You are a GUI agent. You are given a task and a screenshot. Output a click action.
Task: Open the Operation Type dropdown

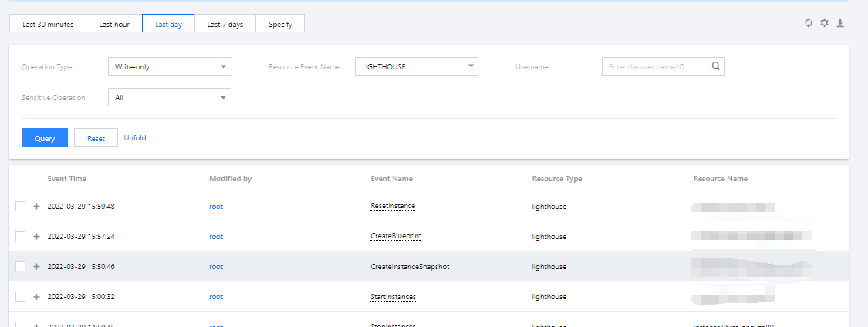170,67
